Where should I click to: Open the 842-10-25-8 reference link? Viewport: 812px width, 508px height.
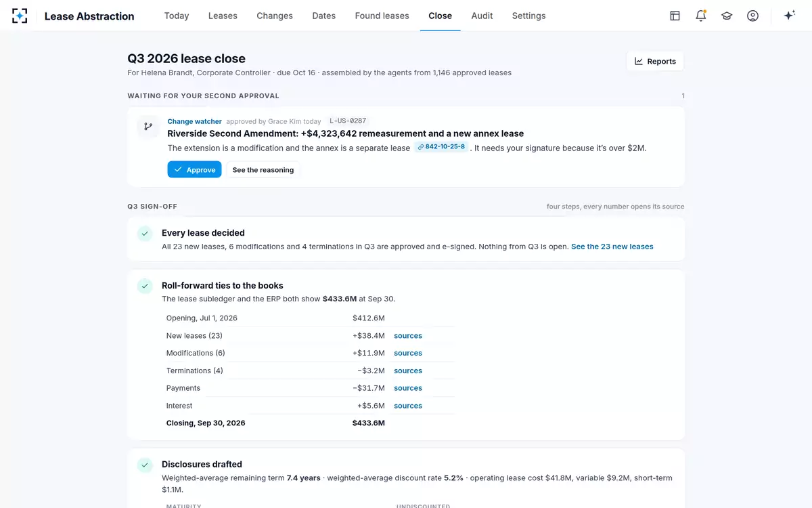click(442, 147)
